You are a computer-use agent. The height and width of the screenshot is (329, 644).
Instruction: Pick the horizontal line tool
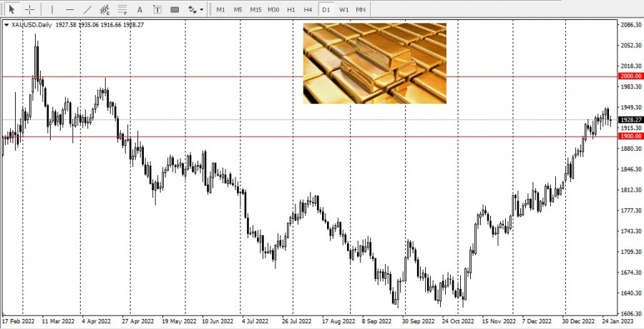(69, 9)
